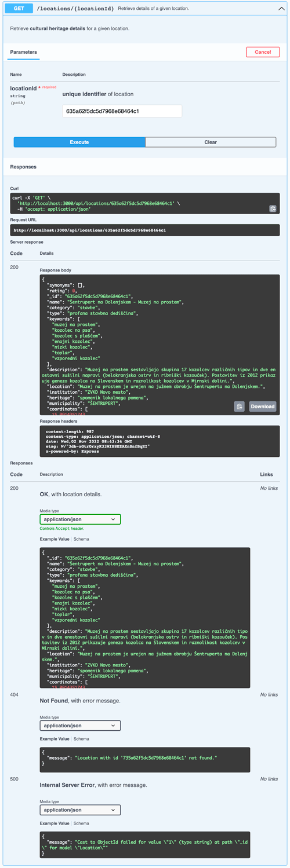290x868 pixels.
Task: Click the 'Response body' label
Action: click(x=55, y=270)
